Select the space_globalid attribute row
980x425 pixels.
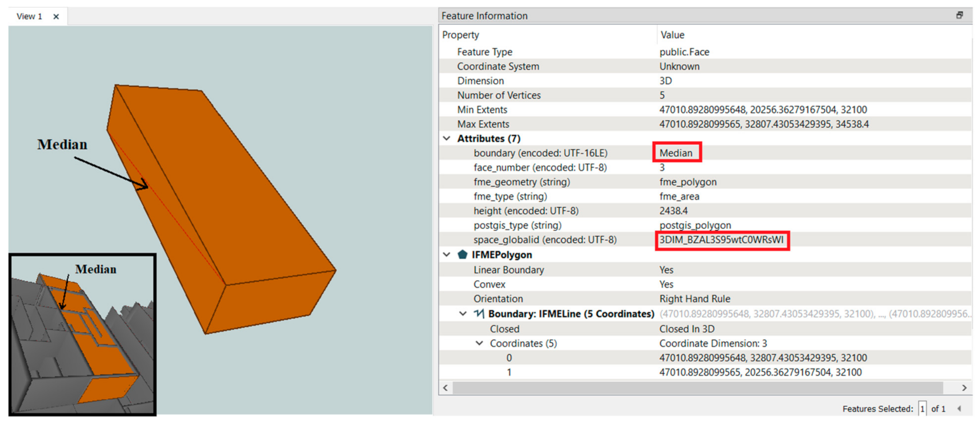coord(544,240)
